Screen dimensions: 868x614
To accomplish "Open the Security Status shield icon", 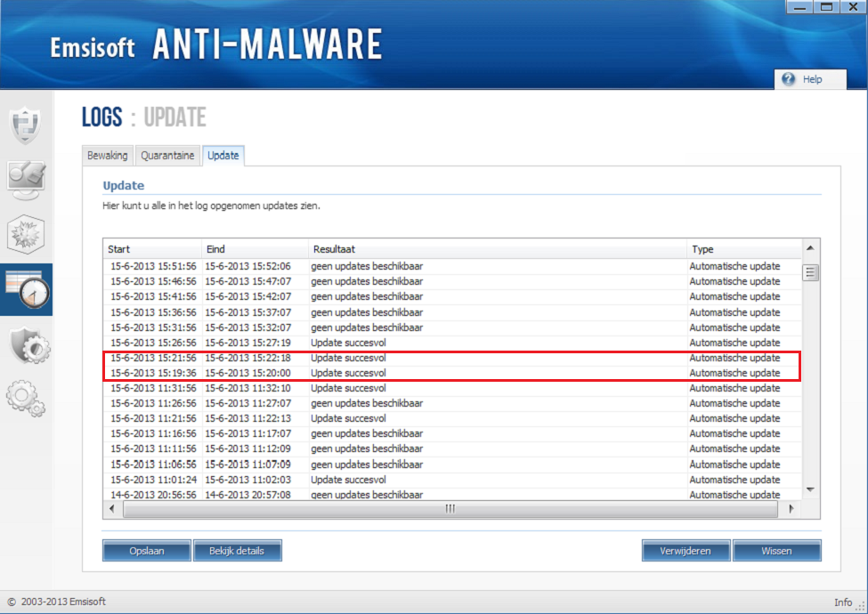I will pyautogui.click(x=26, y=124).
